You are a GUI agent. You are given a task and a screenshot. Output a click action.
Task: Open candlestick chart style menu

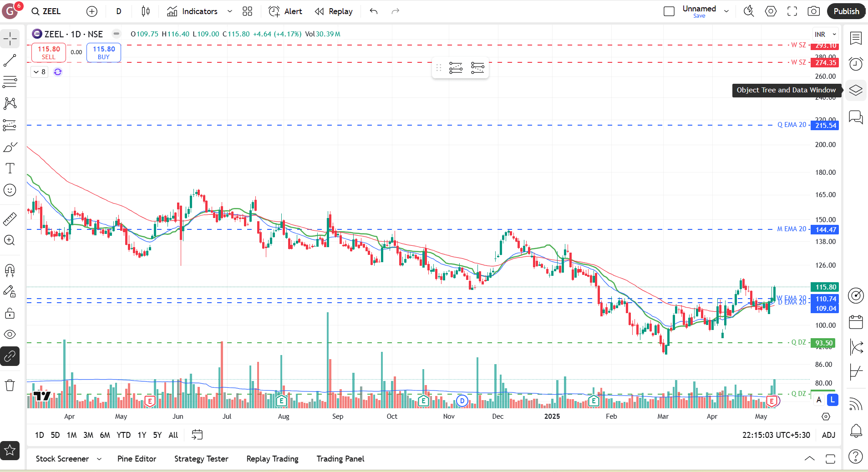pos(146,11)
